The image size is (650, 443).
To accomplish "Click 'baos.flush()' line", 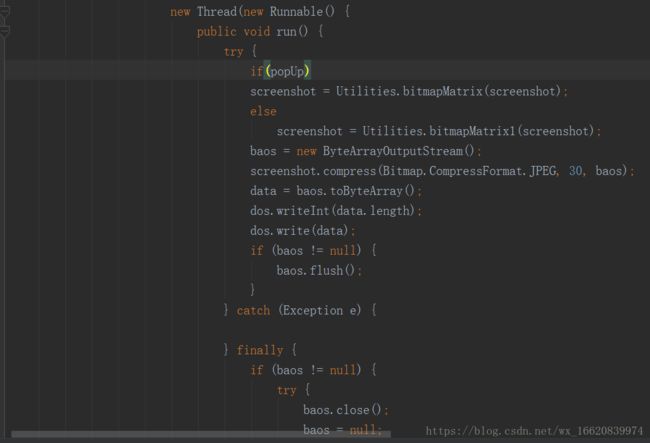I will pyautogui.click(x=319, y=271).
